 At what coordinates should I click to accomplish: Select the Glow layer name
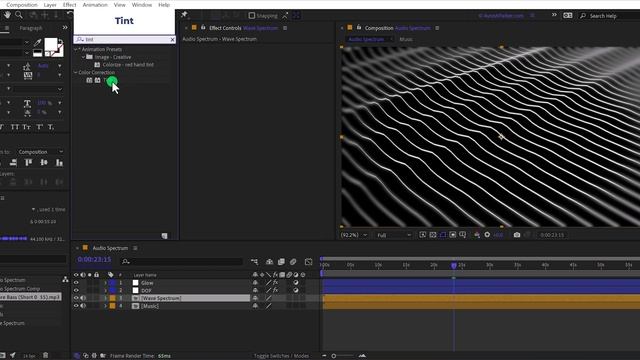pos(147,283)
